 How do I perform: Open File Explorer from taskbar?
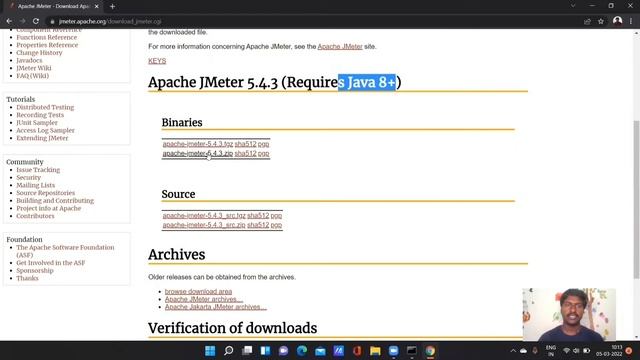point(375,351)
